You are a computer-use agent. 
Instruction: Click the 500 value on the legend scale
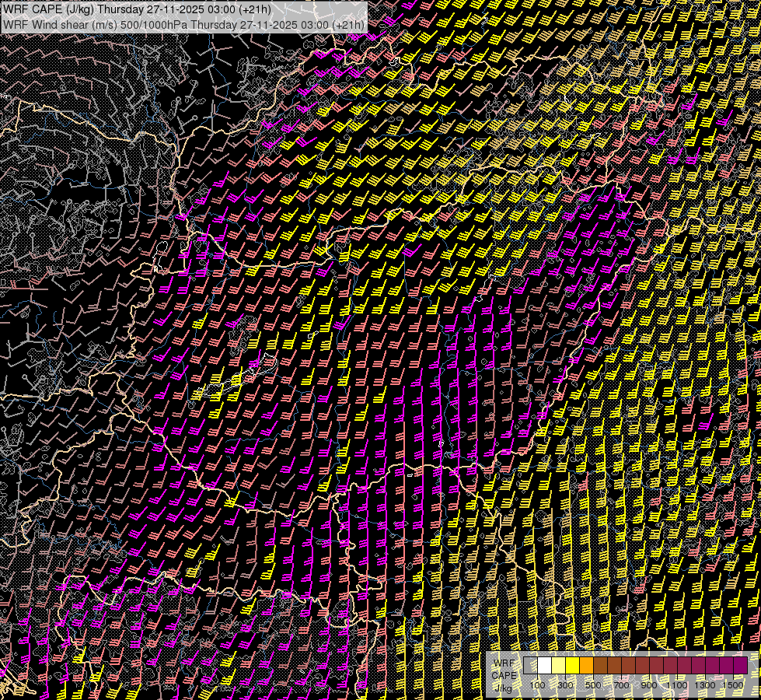pos(593,685)
